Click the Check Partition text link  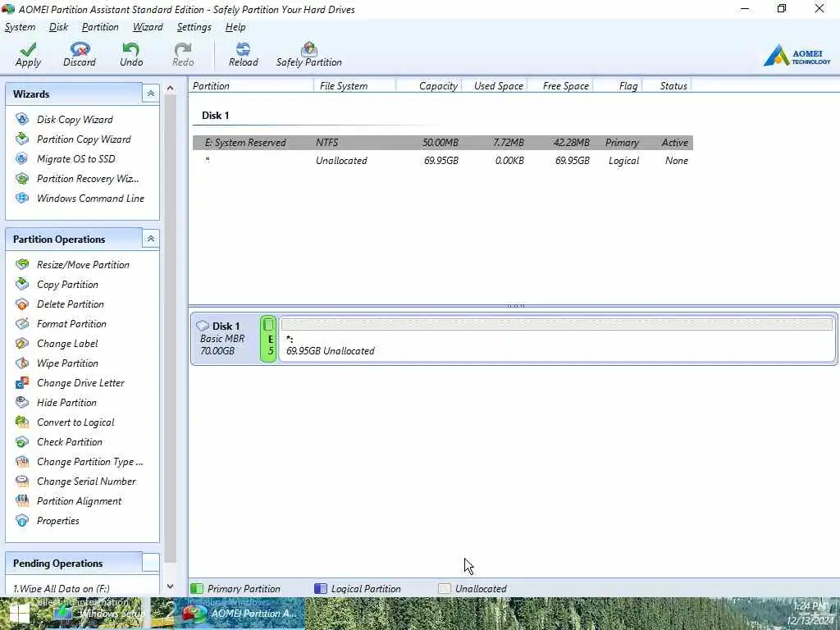70,442
